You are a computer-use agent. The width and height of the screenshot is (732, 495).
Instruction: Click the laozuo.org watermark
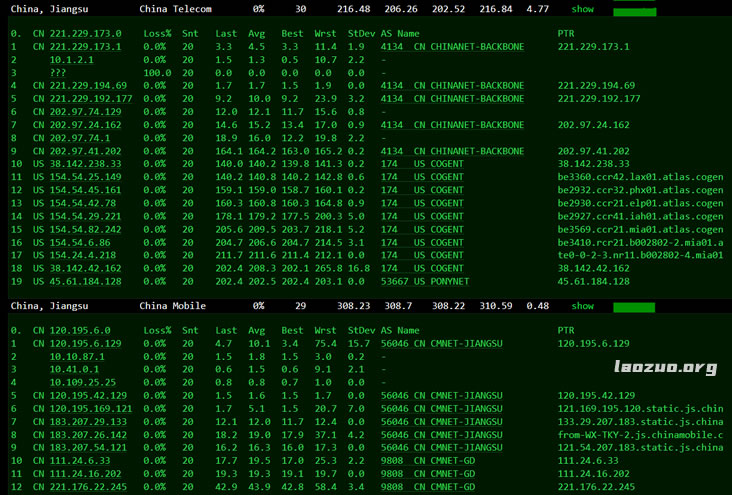coord(664,367)
